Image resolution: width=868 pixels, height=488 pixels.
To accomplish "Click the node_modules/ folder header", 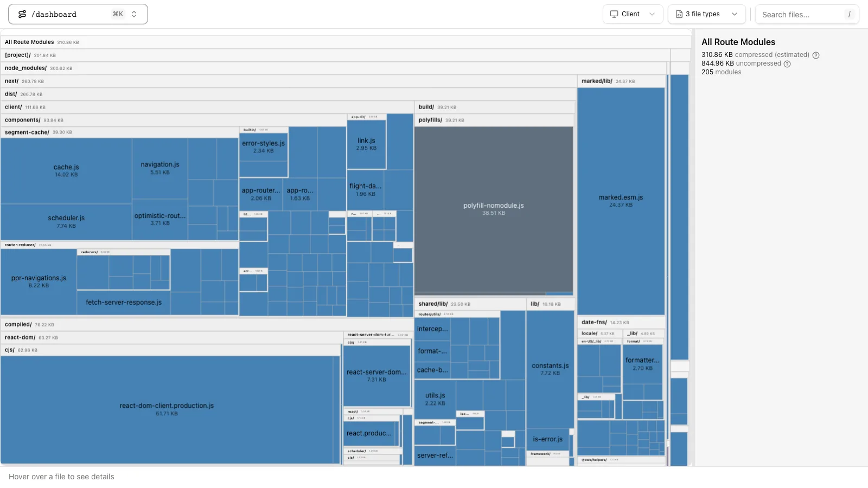I will coord(334,68).
